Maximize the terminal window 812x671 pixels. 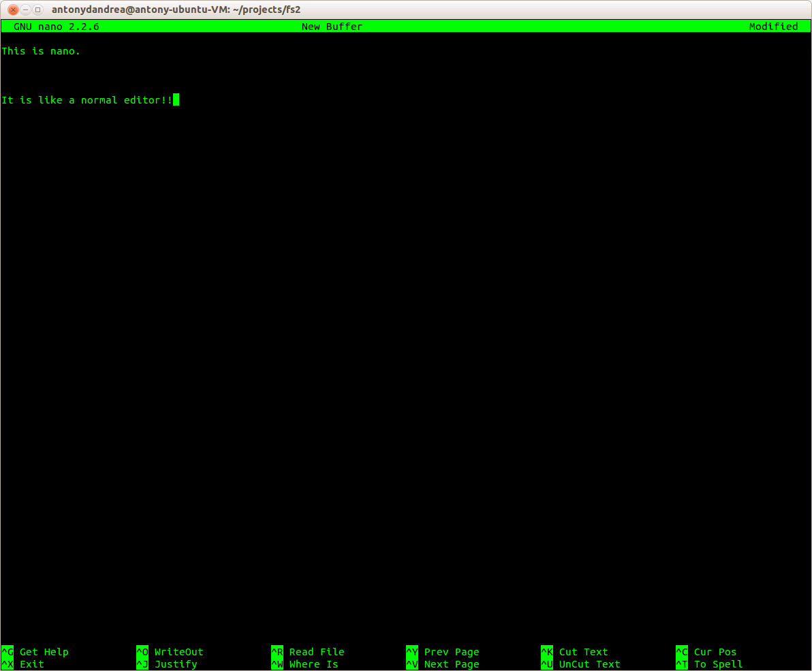[37, 10]
